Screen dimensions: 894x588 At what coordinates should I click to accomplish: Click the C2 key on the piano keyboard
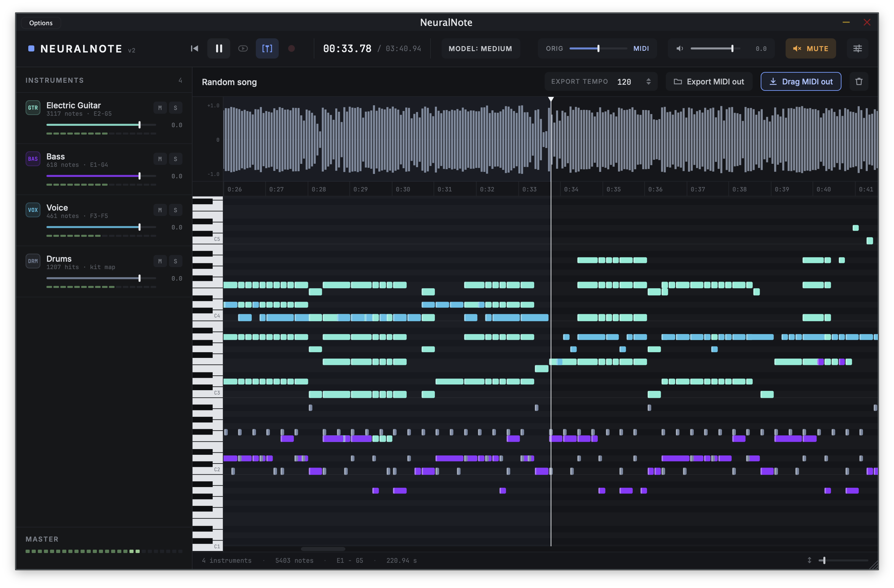coord(208,470)
